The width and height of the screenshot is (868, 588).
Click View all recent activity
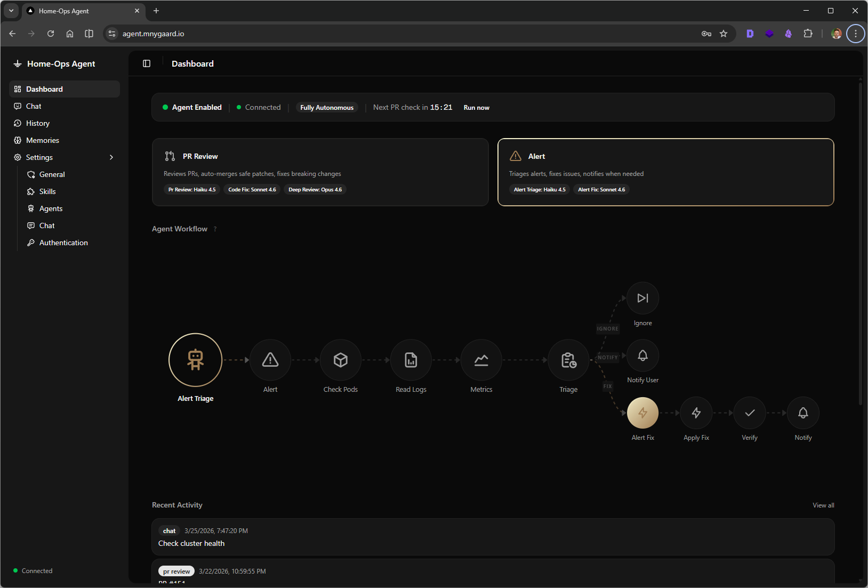[x=823, y=505]
